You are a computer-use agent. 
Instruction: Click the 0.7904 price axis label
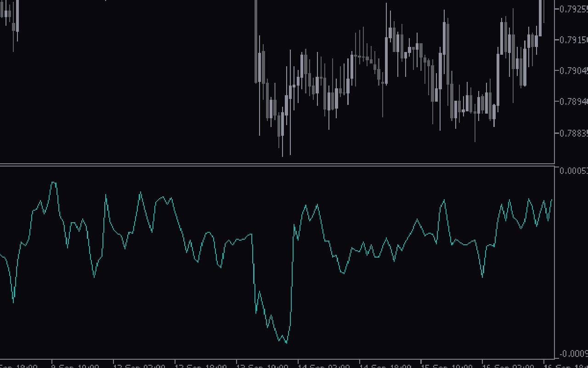(574, 70)
